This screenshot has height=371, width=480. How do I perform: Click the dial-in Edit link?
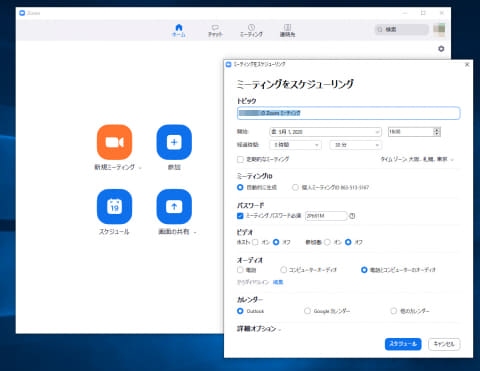pos(278,282)
